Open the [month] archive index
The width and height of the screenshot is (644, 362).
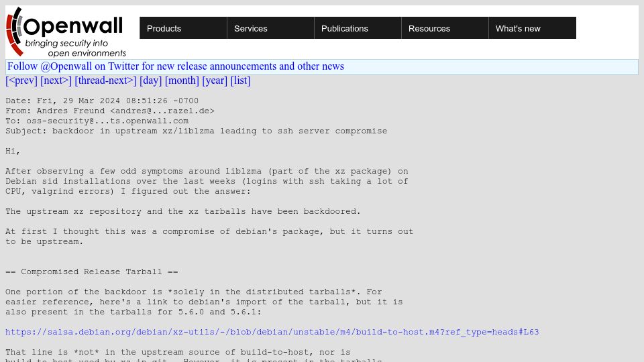pos(182,80)
